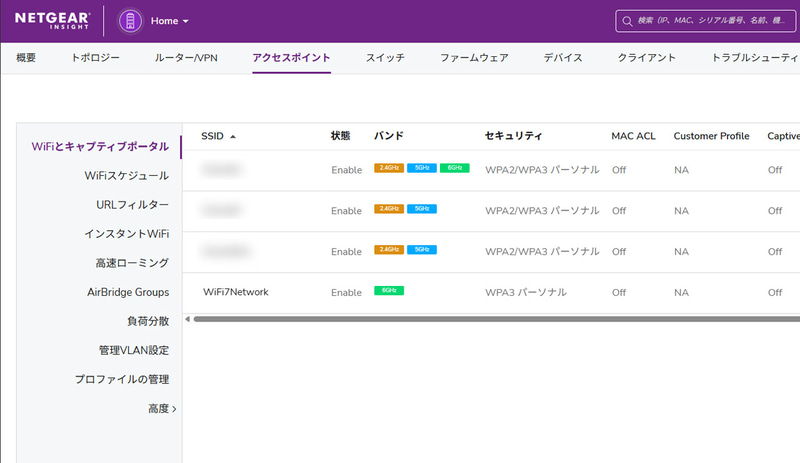
Task: Open 負荷分散 sidebar item
Action: point(148,321)
